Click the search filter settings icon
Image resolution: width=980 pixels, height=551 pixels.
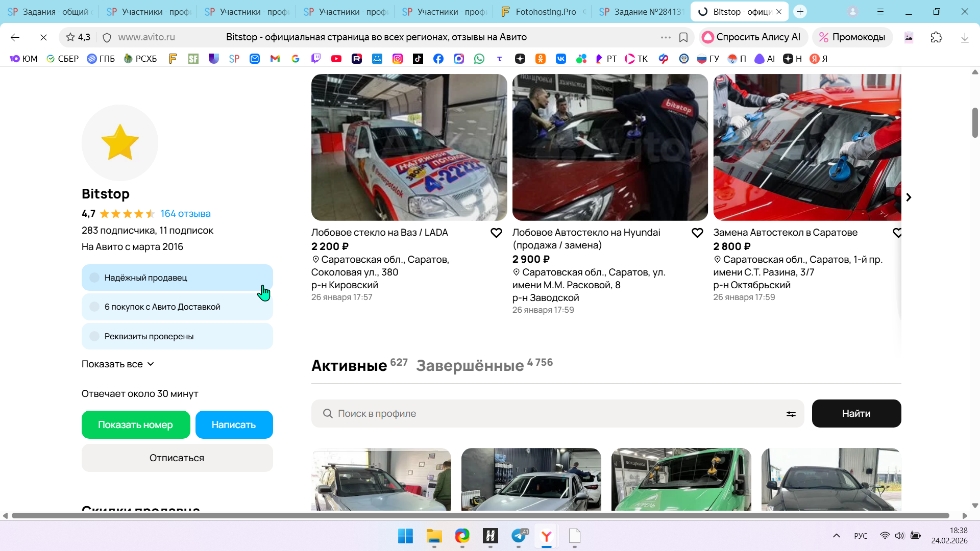coord(791,414)
